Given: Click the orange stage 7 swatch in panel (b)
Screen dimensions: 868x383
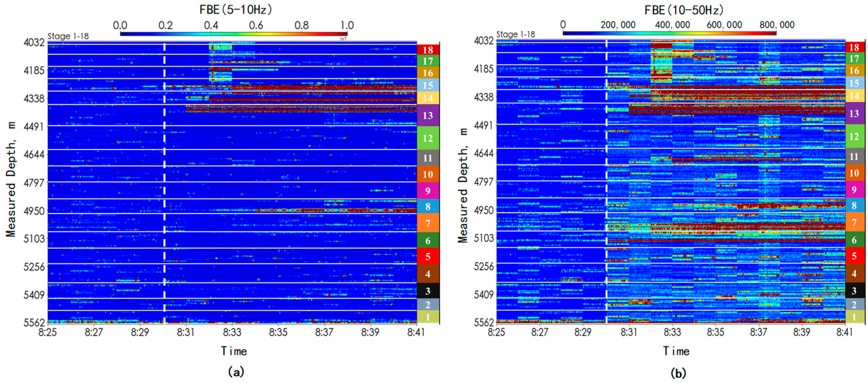Looking at the screenshot, I should tap(854, 222).
